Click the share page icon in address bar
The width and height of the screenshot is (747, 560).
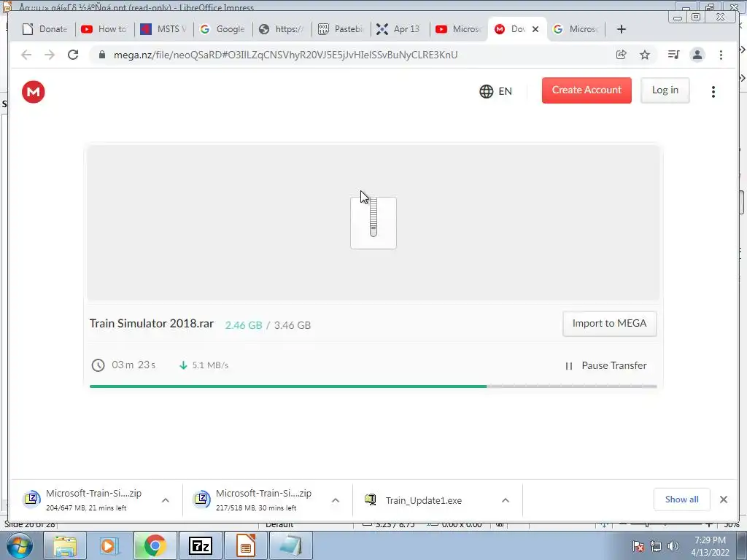tap(622, 55)
